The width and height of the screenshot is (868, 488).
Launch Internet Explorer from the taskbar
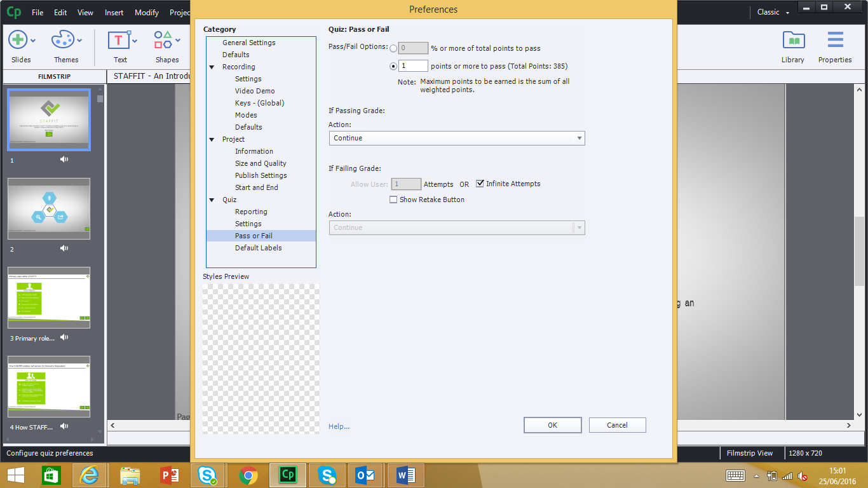pos(89,475)
